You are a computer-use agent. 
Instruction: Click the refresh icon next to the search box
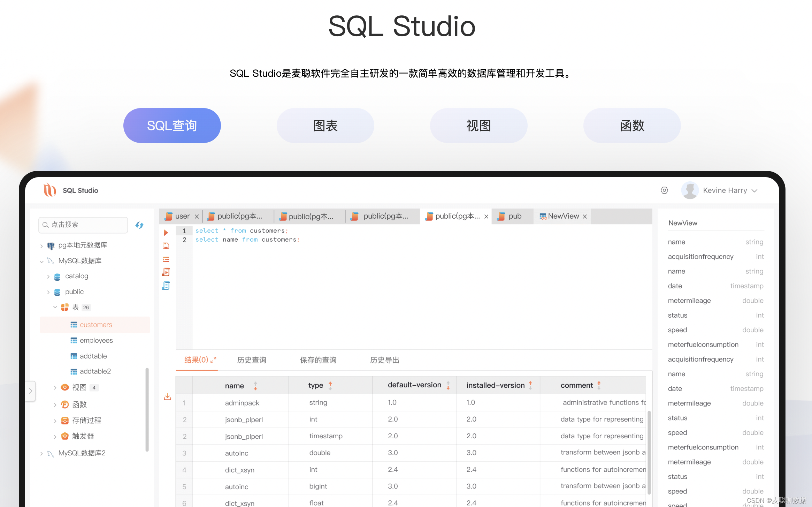click(139, 225)
